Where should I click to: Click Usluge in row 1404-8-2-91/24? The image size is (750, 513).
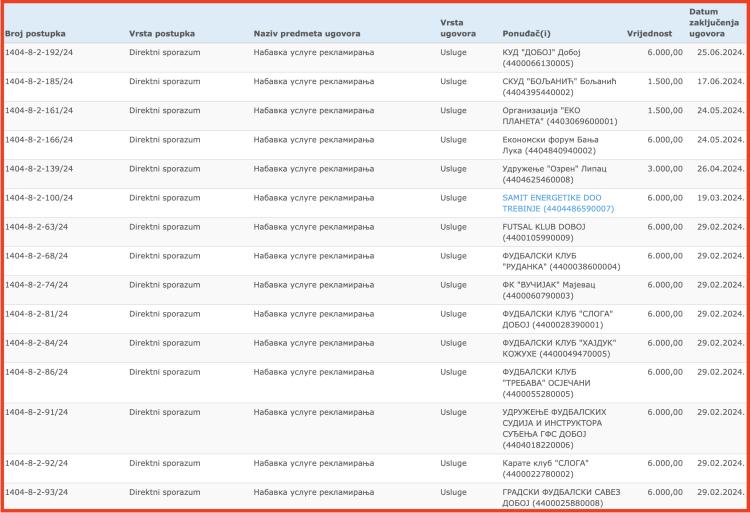point(453,412)
